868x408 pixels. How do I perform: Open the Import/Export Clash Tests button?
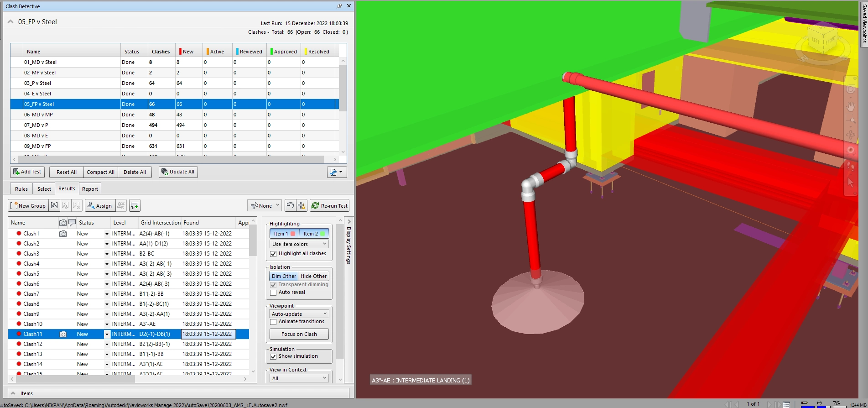[x=337, y=172]
